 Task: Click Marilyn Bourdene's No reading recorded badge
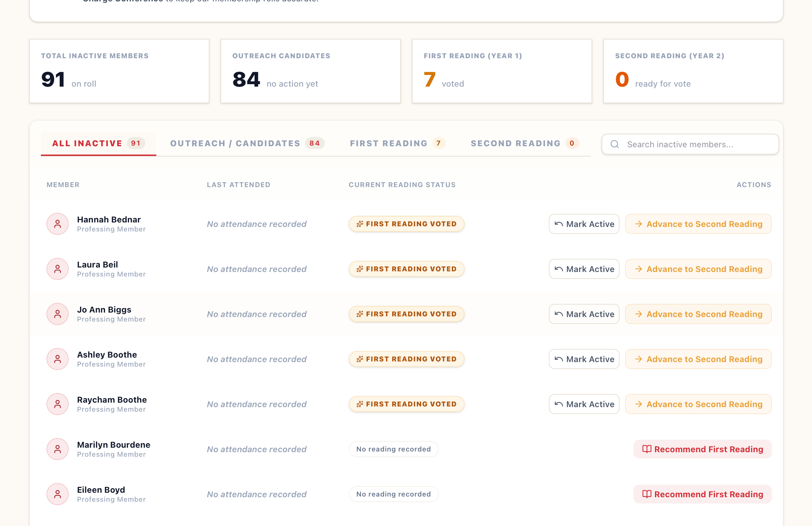tap(394, 449)
